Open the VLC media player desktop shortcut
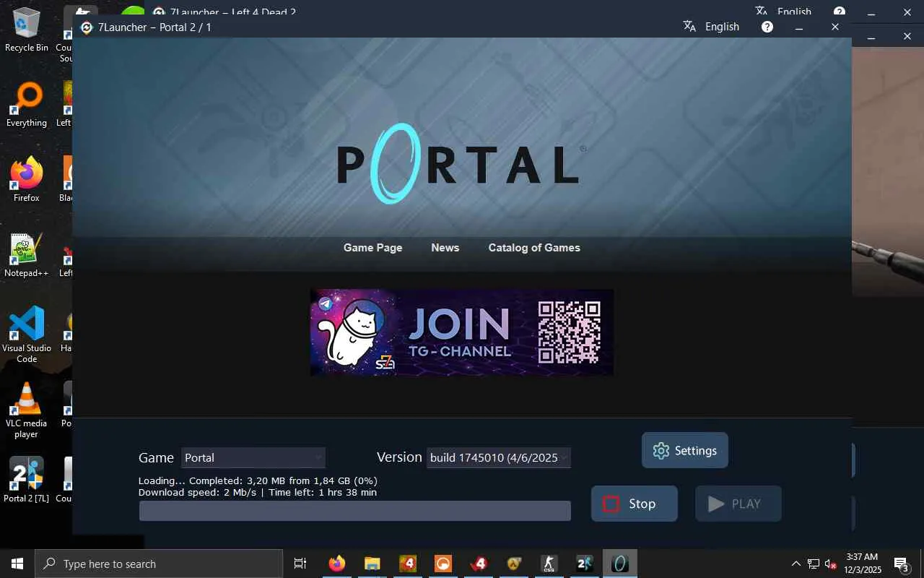 (x=27, y=410)
